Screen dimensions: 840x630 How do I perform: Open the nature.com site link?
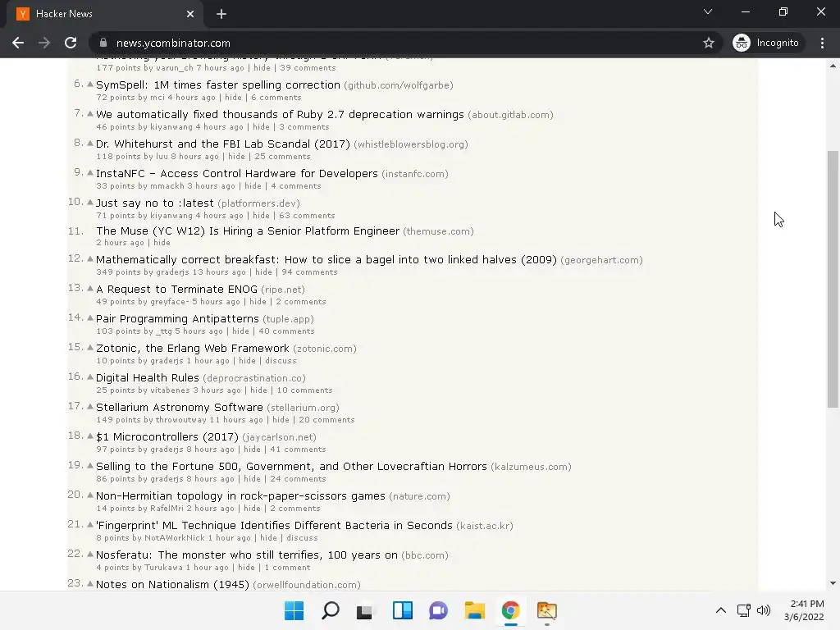click(419, 496)
